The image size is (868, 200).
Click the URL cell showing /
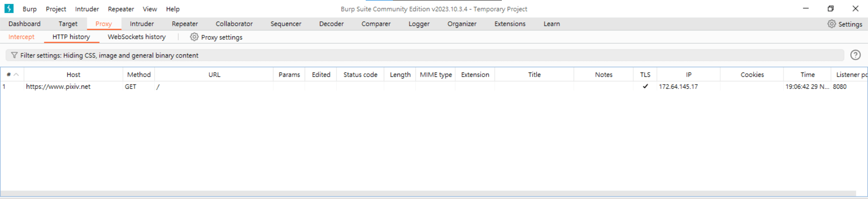(214, 86)
